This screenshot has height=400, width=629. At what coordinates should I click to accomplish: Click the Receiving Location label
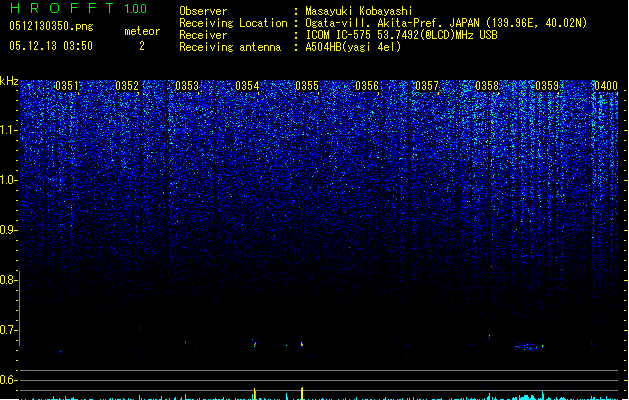pyautogui.click(x=233, y=23)
